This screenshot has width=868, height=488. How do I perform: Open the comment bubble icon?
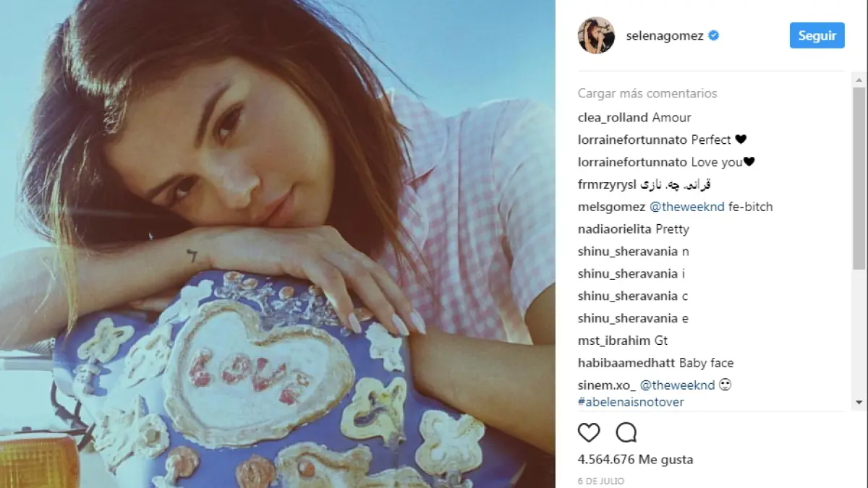pos(626,432)
